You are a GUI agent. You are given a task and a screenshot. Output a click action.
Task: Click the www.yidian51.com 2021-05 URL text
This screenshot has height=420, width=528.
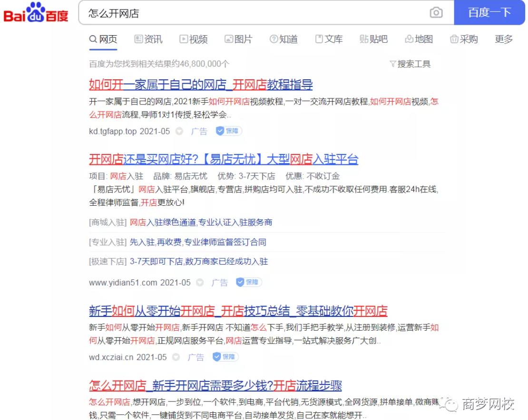[140, 283]
